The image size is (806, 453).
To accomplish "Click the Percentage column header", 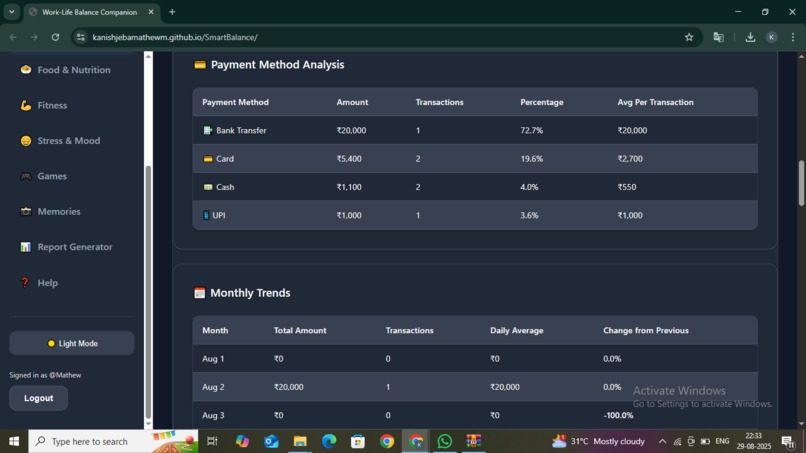I will (542, 102).
